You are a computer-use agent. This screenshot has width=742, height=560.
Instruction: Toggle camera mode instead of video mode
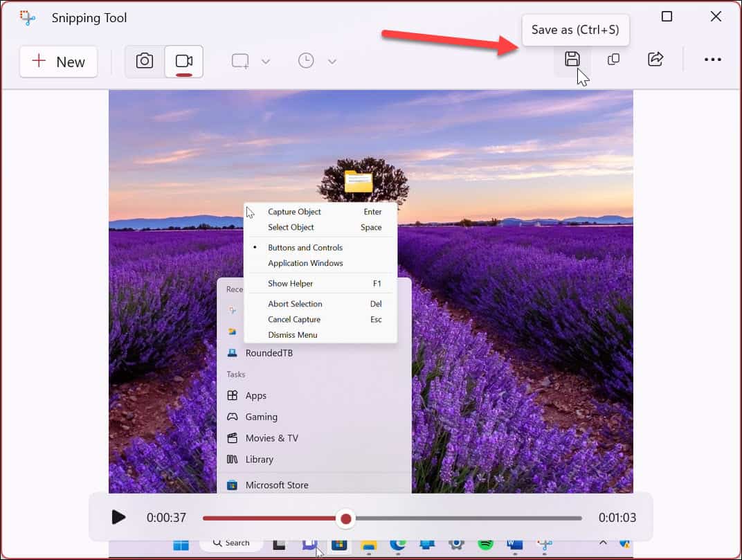pos(144,61)
